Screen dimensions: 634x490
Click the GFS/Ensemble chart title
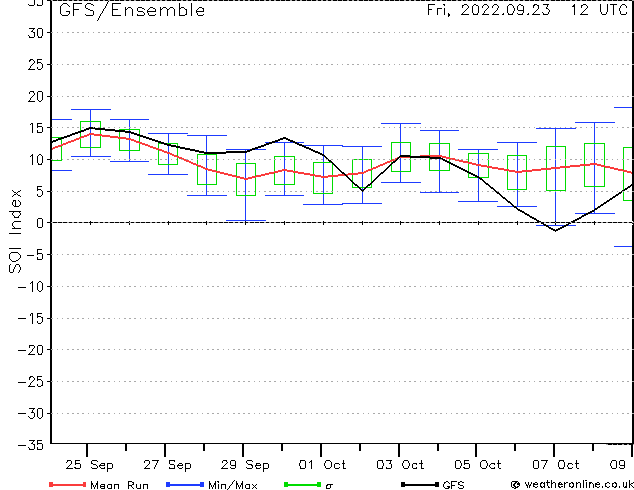132,10
